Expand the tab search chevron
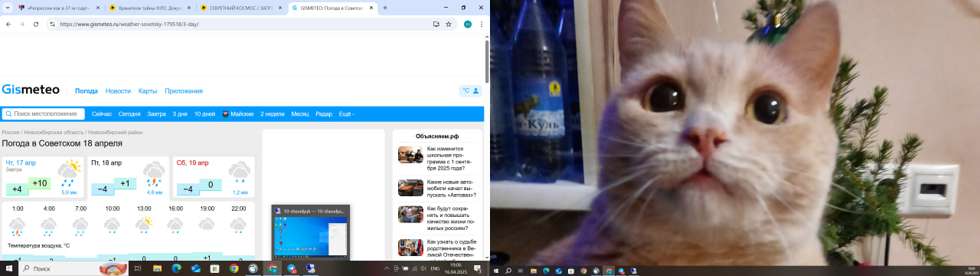 (x=8, y=8)
